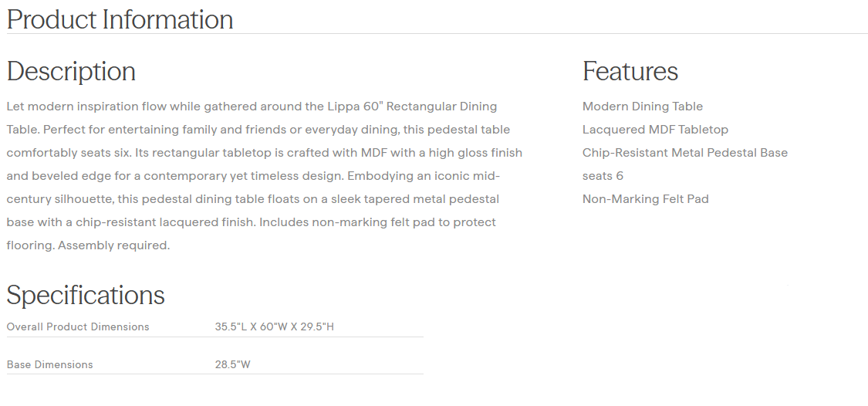Click the seats 6 feature line

tap(603, 176)
